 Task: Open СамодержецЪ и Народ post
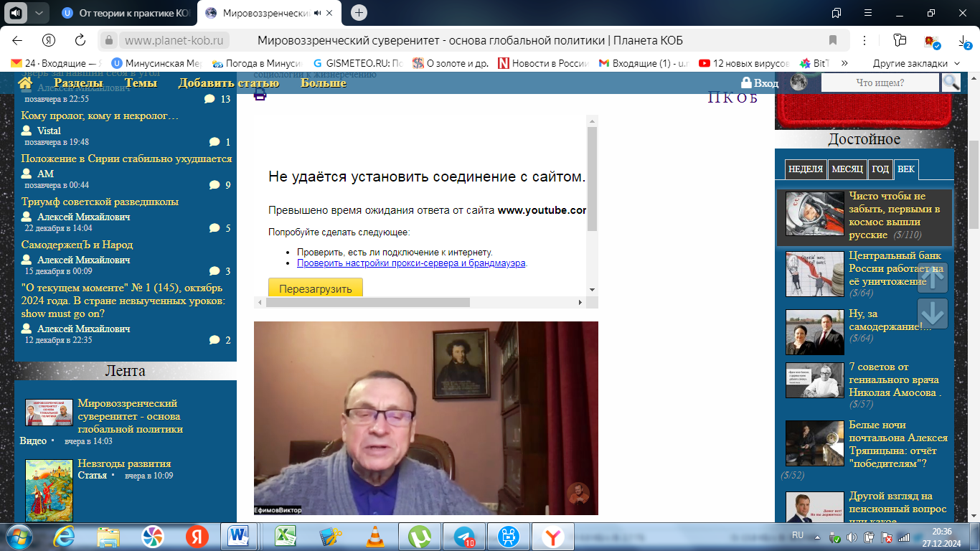pyautogui.click(x=77, y=245)
